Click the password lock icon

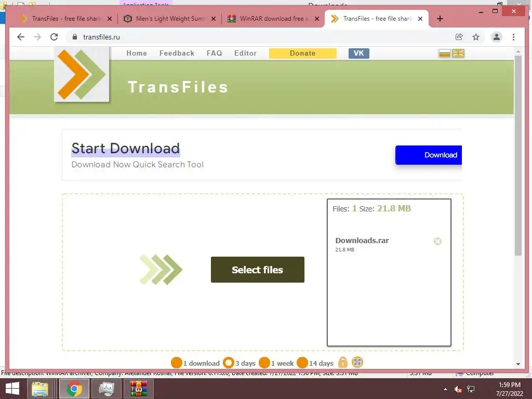[x=343, y=362]
